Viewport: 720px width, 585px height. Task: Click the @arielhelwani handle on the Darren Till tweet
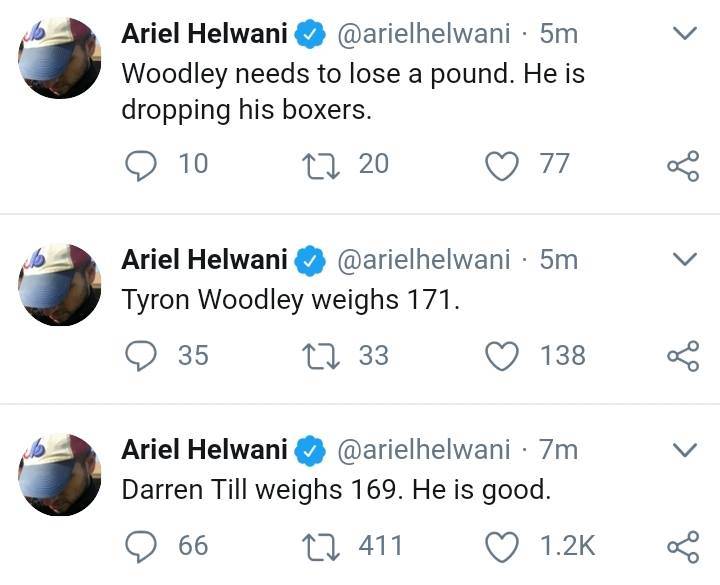pyautogui.click(x=424, y=450)
